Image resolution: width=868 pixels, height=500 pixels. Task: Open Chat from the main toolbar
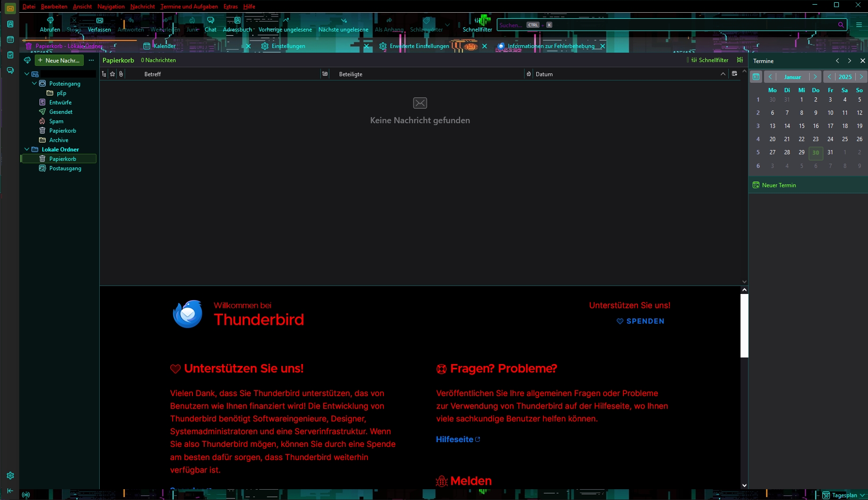210,25
